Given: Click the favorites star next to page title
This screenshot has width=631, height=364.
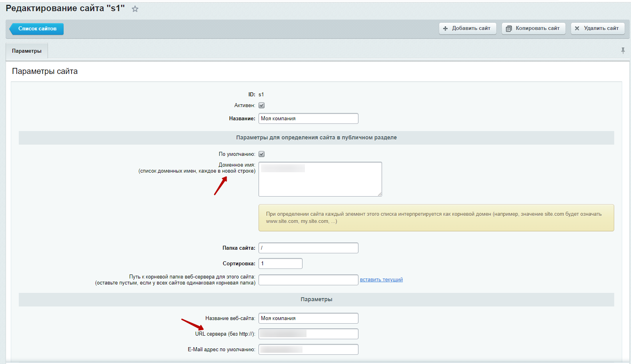Looking at the screenshot, I should (x=135, y=9).
